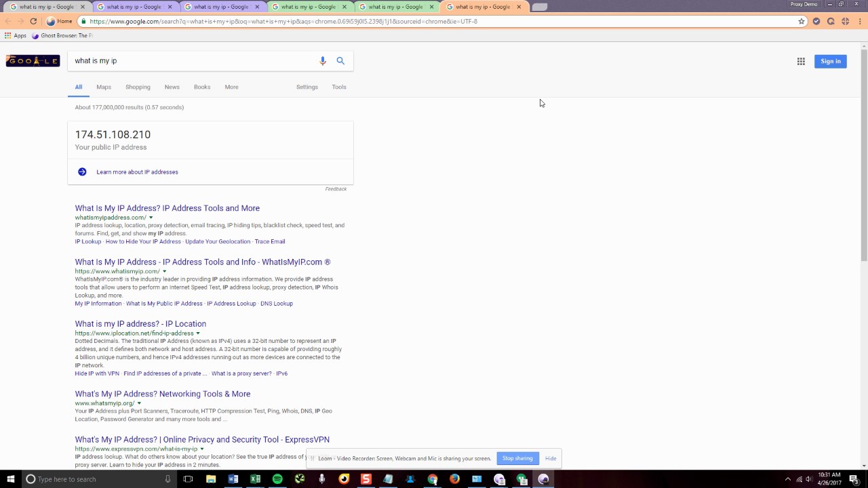
Task: Click the Google doodle logo
Action: click(33, 61)
